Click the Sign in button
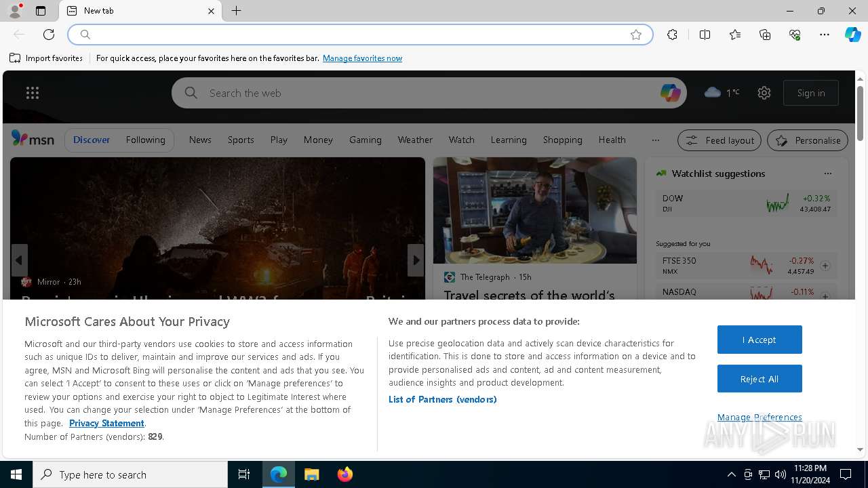 [811, 93]
